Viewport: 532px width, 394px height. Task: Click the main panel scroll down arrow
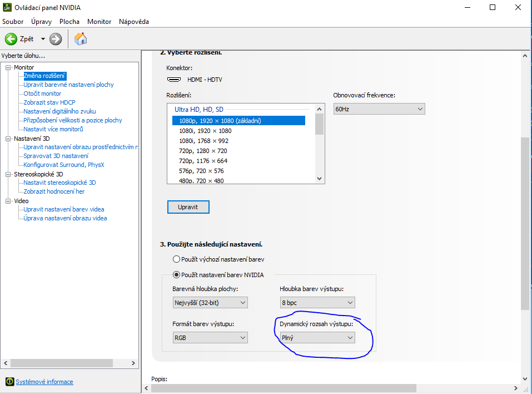525,379
